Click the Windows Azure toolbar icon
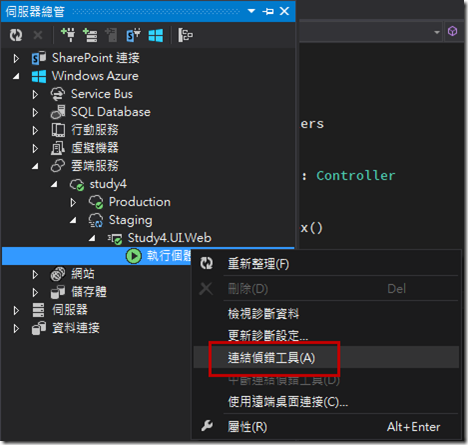Screen dimensions: 468x445 click(x=156, y=35)
